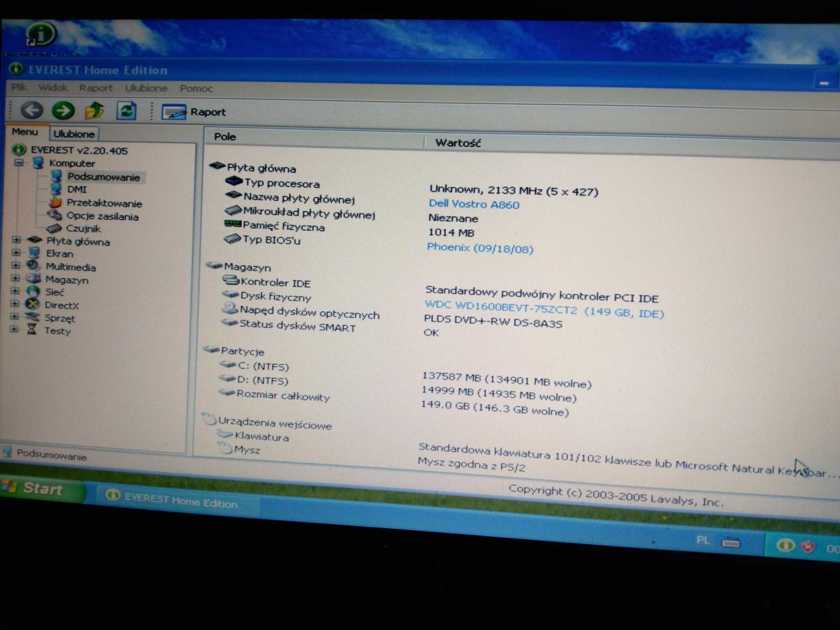Image resolution: width=840 pixels, height=630 pixels.
Task: Open the Plik menu
Action: click(18, 87)
